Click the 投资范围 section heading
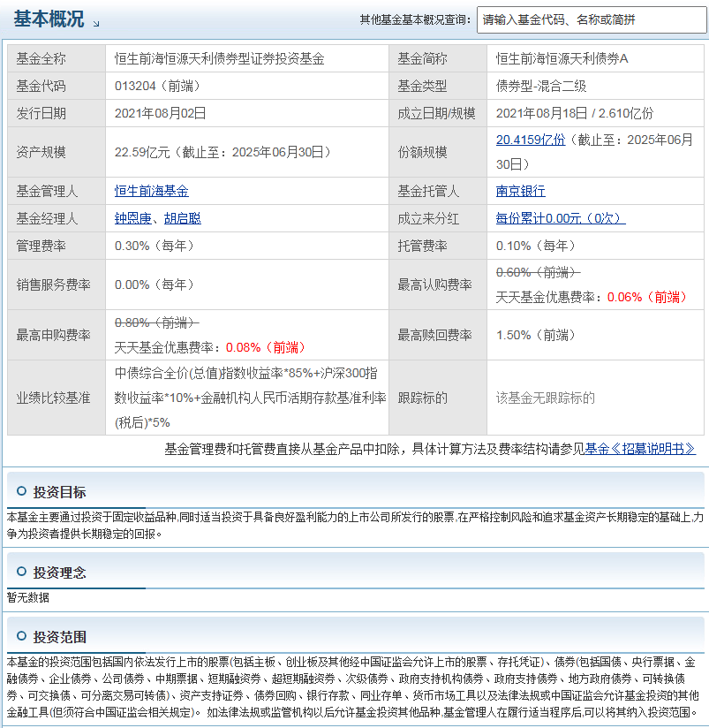The height and width of the screenshot is (728, 709). click(x=59, y=637)
